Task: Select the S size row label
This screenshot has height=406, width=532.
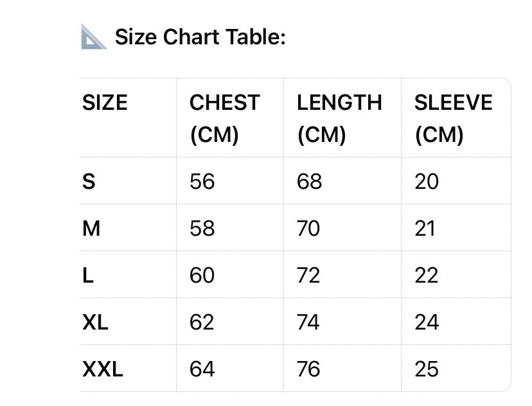Action: pos(89,182)
